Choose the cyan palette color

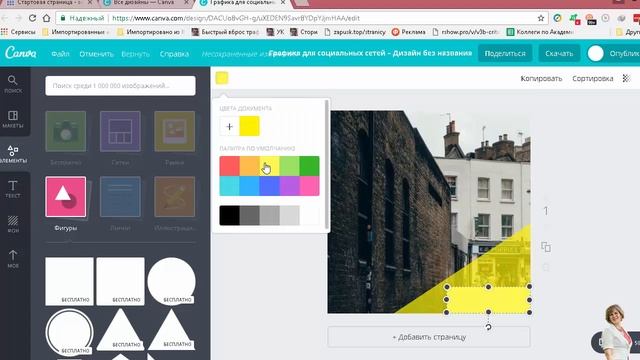pos(229,186)
